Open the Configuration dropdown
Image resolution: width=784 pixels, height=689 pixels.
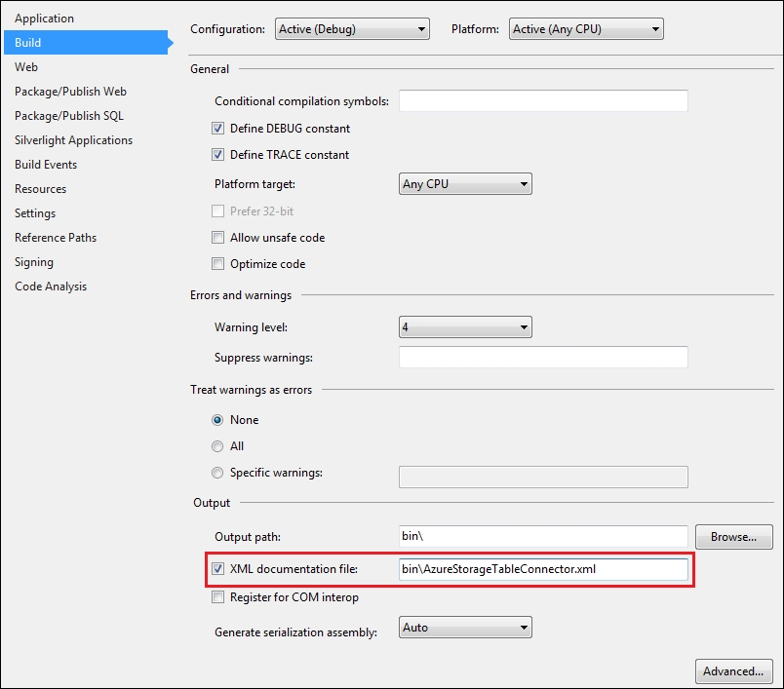point(352,29)
